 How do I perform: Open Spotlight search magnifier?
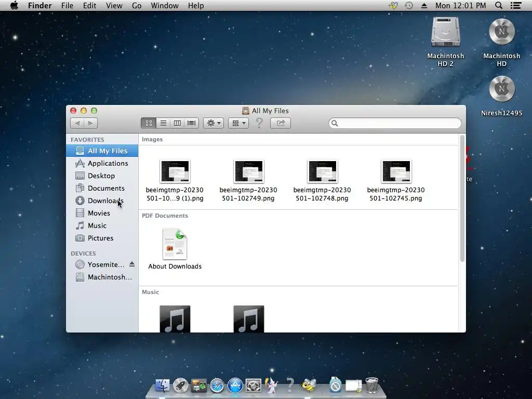pyautogui.click(x=498, y=5)
